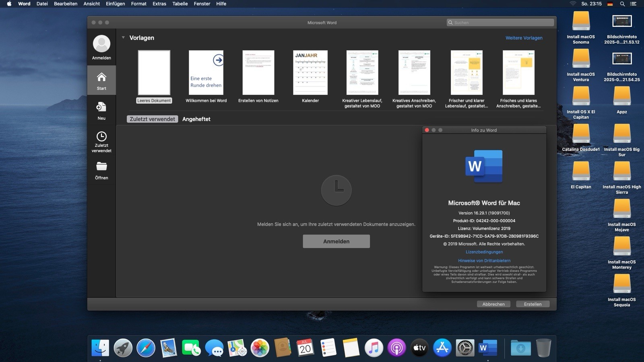
Task: Click the Weitere Vorlagen link
Action: pyautogui.click(x=524, y=38)
